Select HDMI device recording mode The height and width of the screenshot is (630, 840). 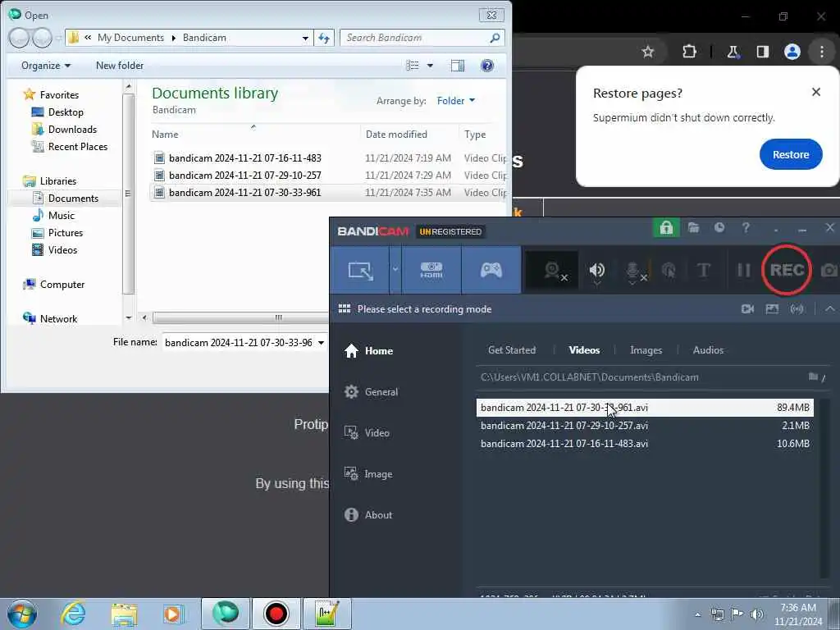(x=431, y=270)
